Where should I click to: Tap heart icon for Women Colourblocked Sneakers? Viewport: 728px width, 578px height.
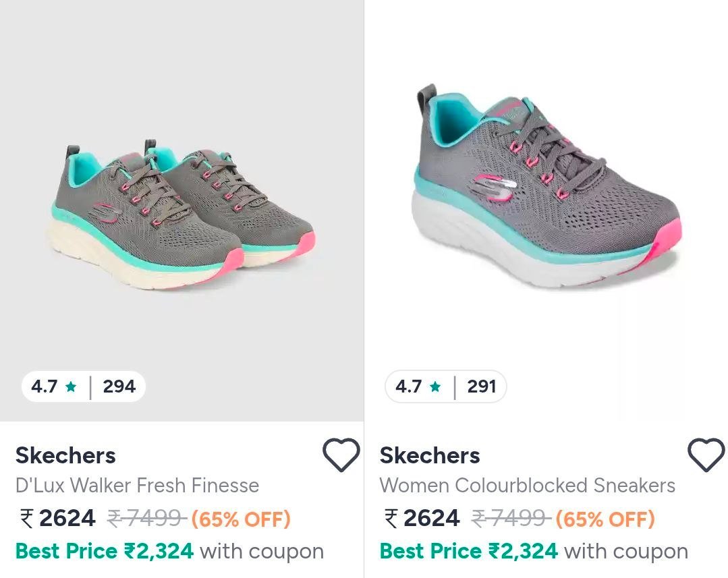(706, 455)
